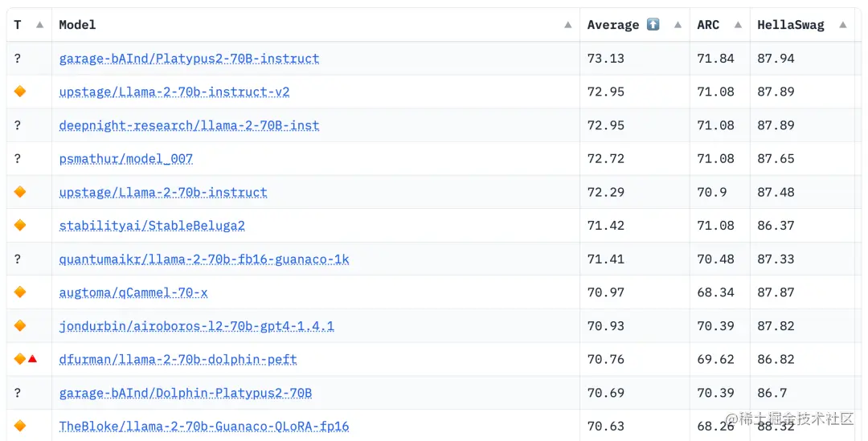Sort by Average column arrow

(678, 25)
